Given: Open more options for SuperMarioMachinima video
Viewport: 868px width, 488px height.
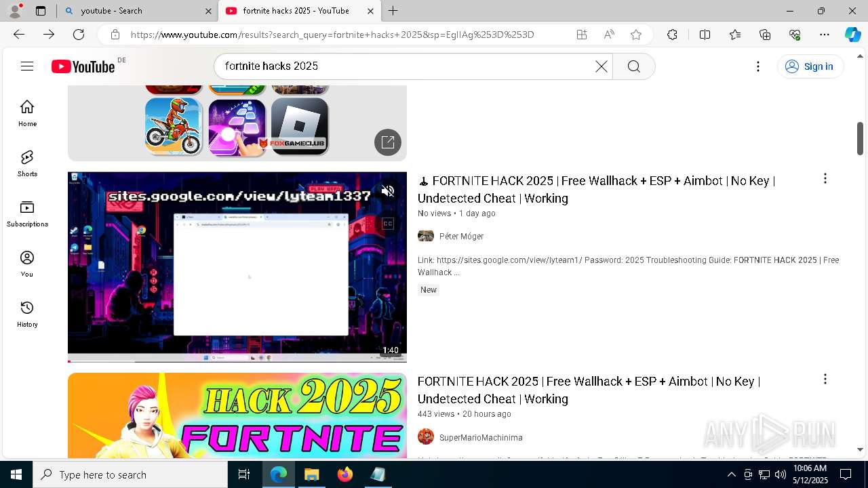Looking at the screenshot, I should [825, 380].
